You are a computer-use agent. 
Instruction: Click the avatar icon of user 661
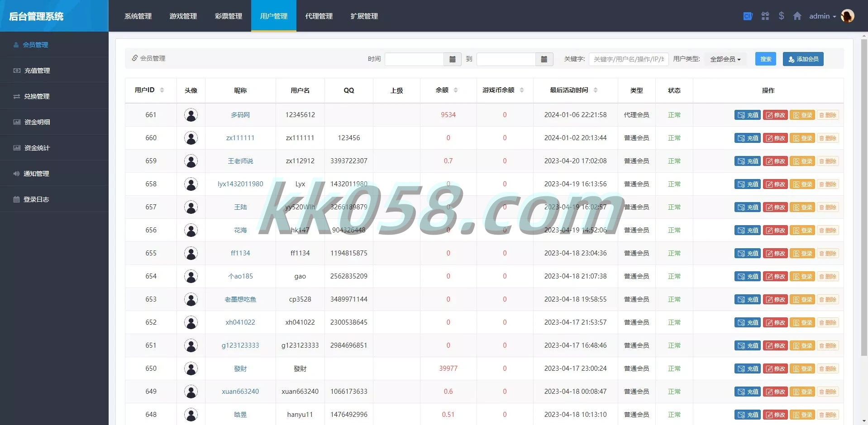pos(191,115)
